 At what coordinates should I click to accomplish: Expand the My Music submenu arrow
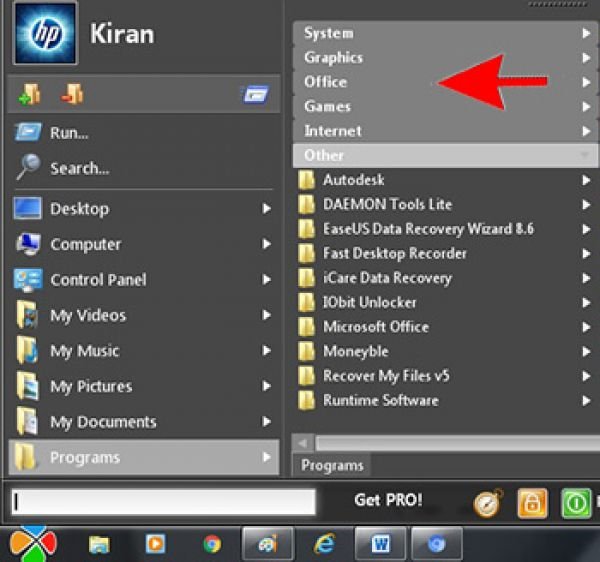coord(267,351)
